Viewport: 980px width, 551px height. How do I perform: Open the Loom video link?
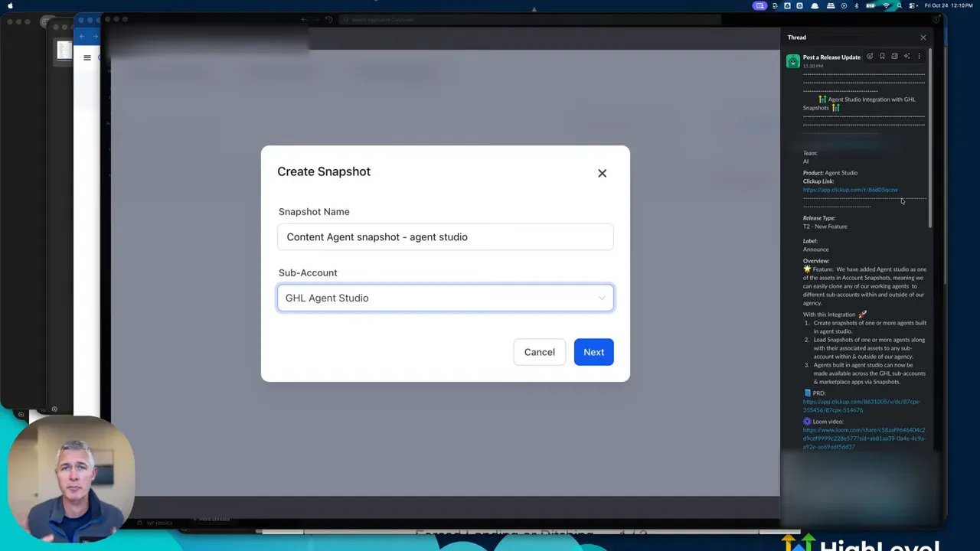[x=864, y=438]
